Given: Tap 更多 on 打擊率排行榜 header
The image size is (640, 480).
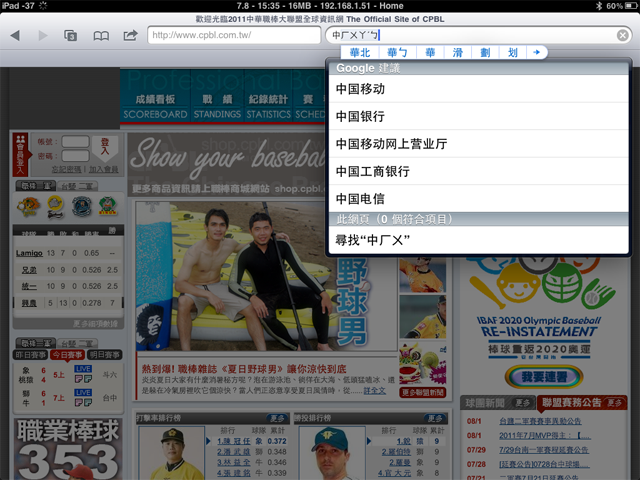Looking at the screenshot, I should coord(278,418).
